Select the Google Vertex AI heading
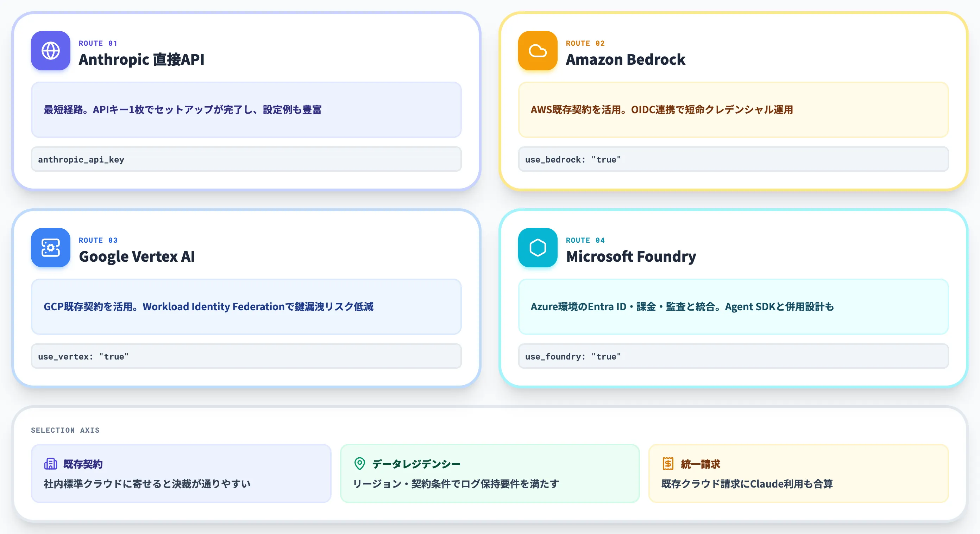The width and height of the screenshot is (980, 534). tap(137, 256)
